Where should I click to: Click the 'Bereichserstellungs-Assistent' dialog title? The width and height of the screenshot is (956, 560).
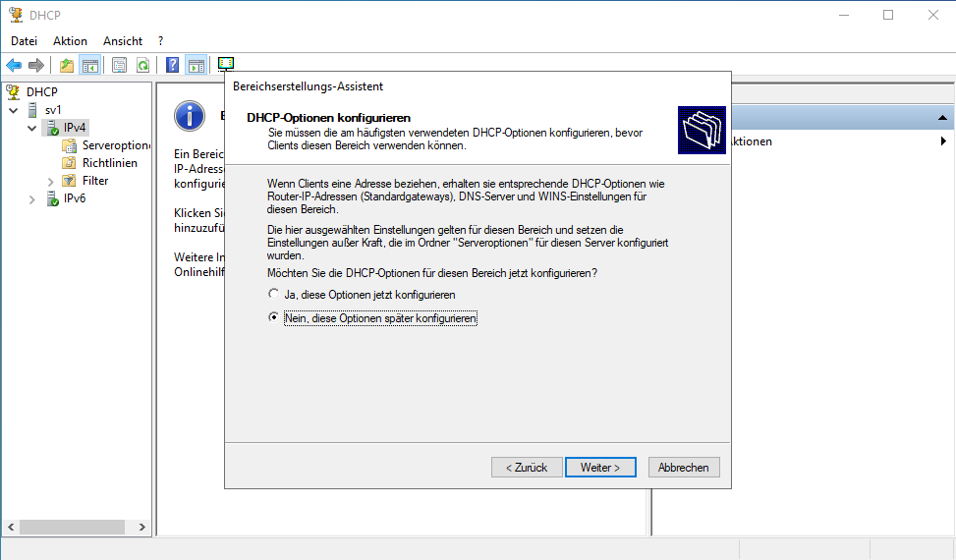tap(308, 86)
